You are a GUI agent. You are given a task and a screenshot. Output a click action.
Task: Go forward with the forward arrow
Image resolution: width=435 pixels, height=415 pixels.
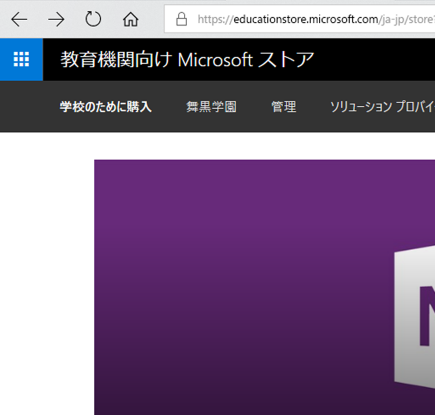tap(56, 20)
